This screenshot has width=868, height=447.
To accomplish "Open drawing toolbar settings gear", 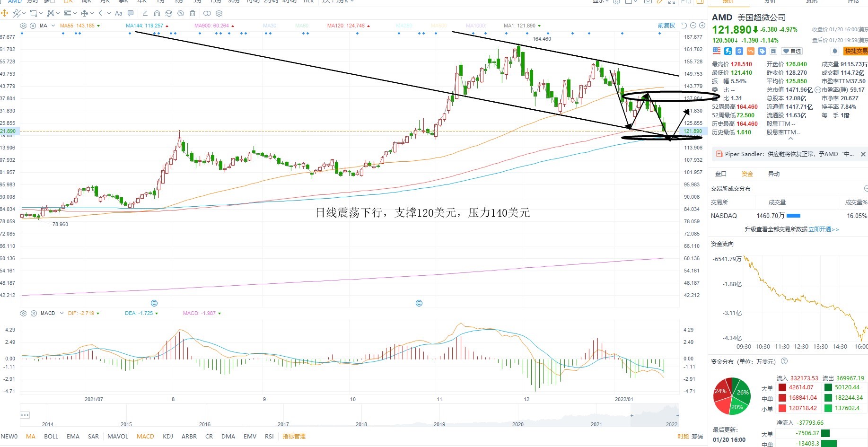I will [219, 13].
